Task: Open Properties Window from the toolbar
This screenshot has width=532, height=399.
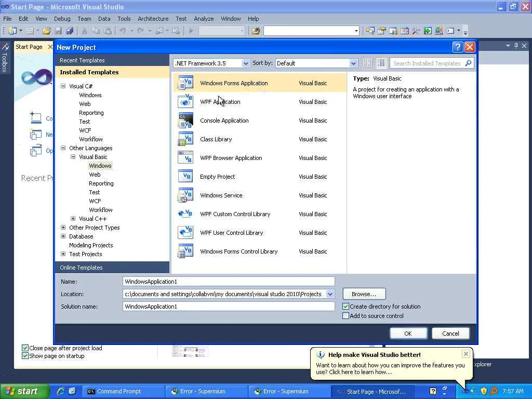Action: 382,31
